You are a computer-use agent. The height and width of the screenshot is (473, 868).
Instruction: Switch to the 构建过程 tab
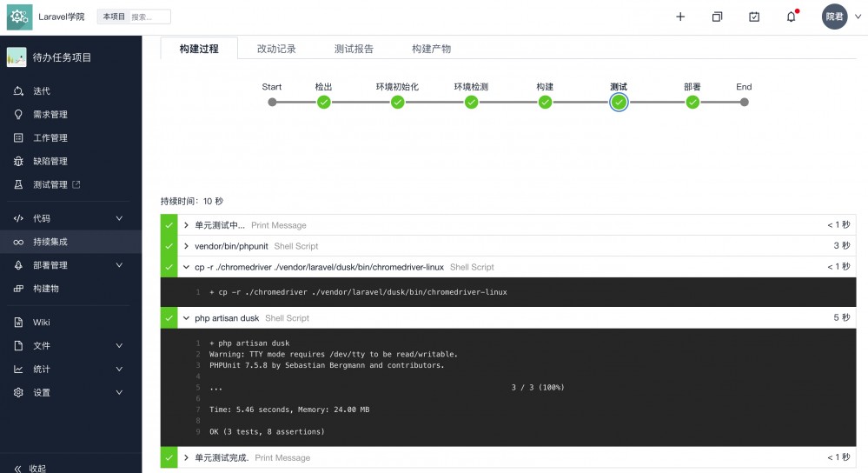click(x=199, y=49)
